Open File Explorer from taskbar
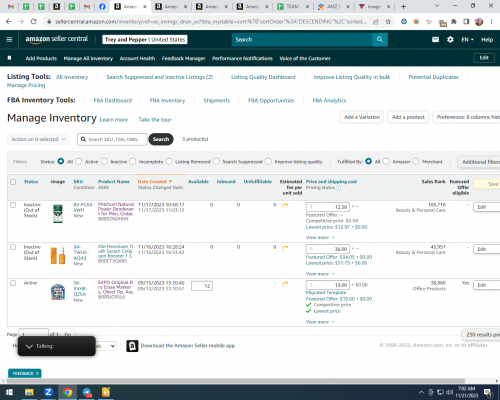The height and width of the screenshot is (400, 500). click(x=29, y=392)
